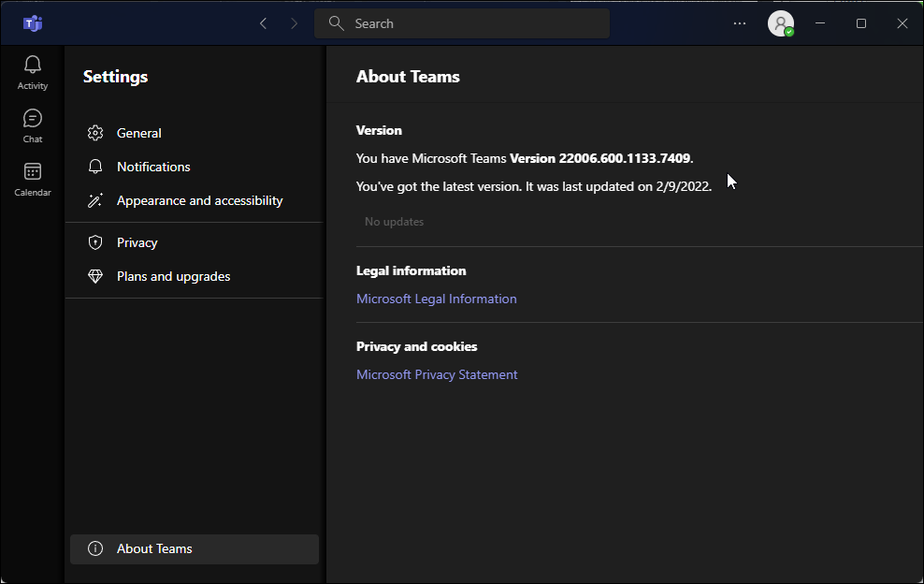Click the Teams logo in title bar

point(33,22)
